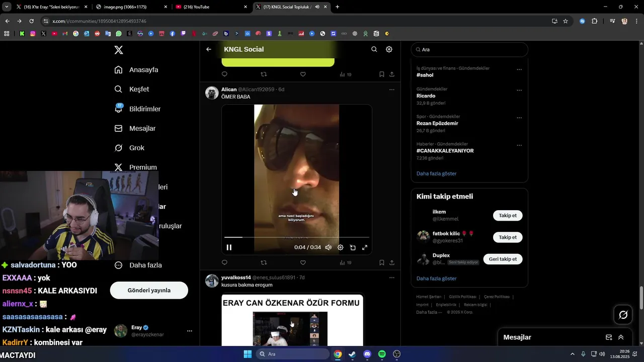The width and height of the screenshot is (644, 362).
Task: Repost Alican's ÖMER BABA post
Action: click(x=264, y=262)
